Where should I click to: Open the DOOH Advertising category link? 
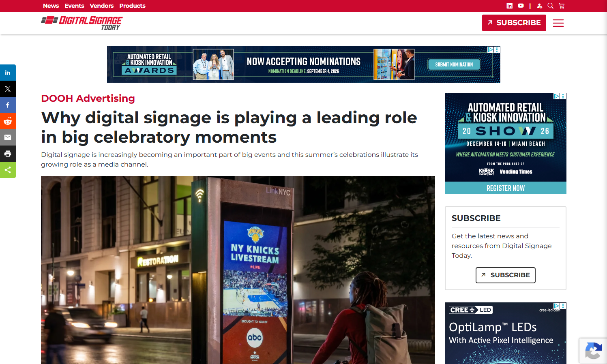(x=88, y=98)
